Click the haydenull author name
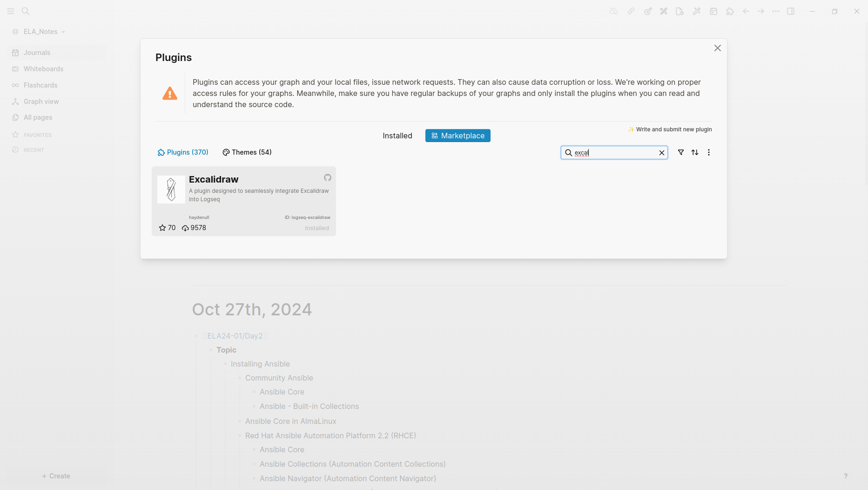The image size is (868, 490). (199, 218)
